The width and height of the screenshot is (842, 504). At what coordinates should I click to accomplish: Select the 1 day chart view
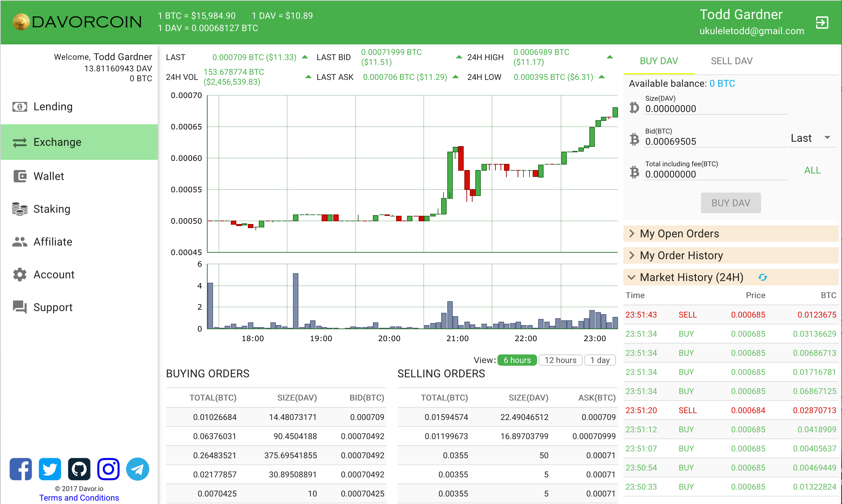(x=600, y=360)
